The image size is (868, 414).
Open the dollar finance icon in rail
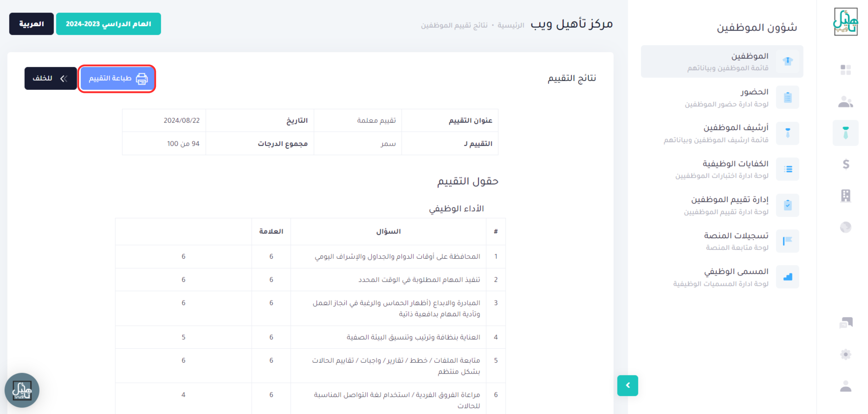pyautogui.click(x=845, y=164)
